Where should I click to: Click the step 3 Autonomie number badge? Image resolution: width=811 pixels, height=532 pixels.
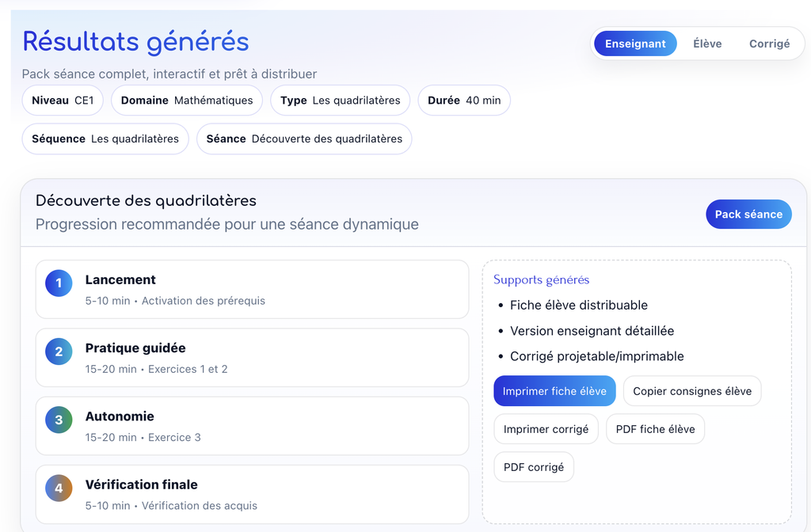tap(59, 420)
